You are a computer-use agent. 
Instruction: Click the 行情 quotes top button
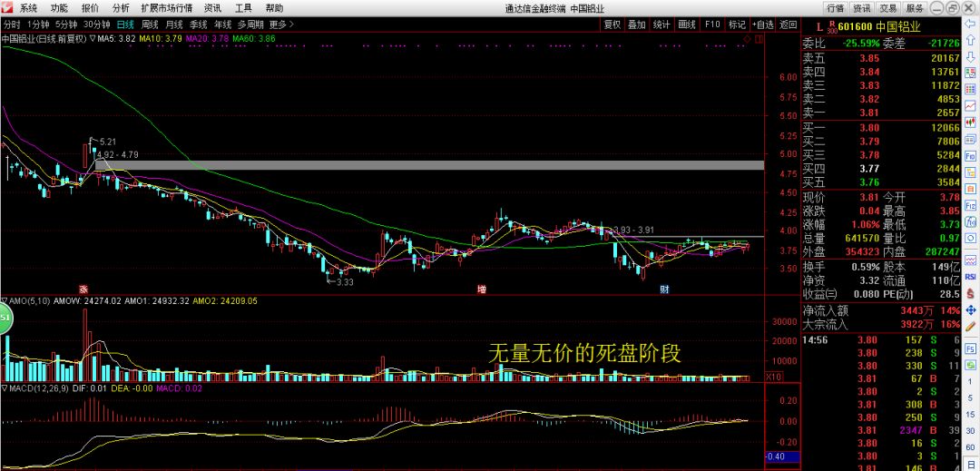click(x=836, y=8)
